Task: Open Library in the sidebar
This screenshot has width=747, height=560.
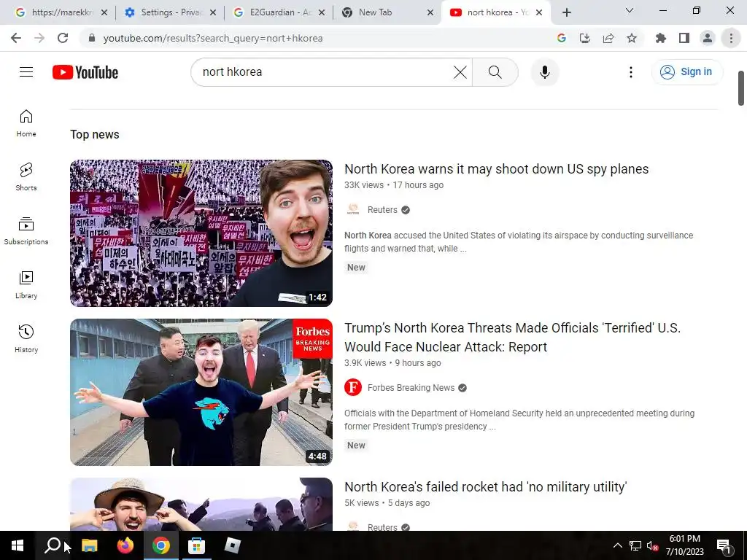Action: (26, 285)
